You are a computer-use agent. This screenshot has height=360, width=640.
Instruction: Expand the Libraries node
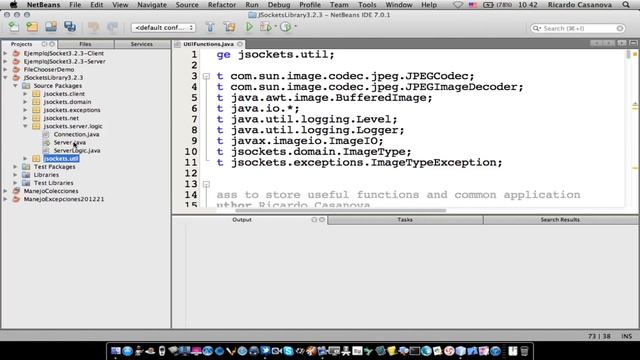click(x=15, y=175)
